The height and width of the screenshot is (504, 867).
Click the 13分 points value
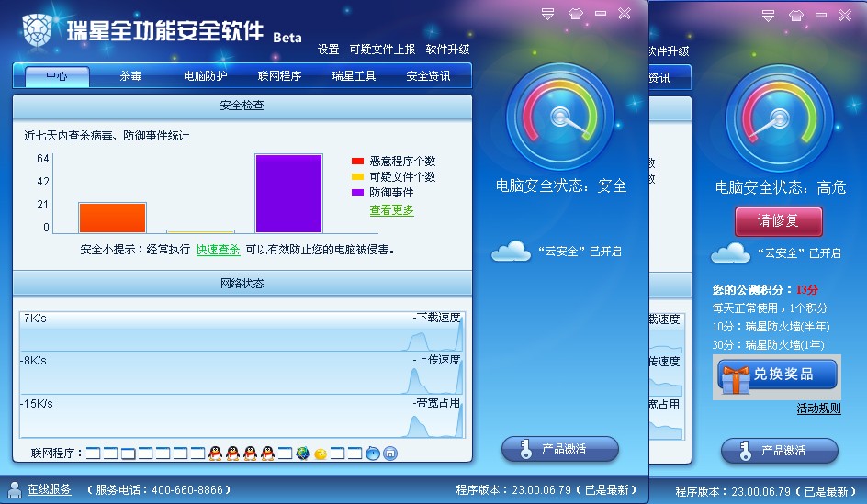(806, 289)
